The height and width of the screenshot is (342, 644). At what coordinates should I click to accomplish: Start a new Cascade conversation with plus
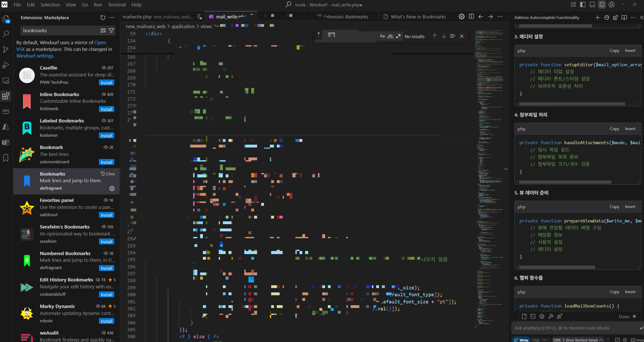click(597, 17)
